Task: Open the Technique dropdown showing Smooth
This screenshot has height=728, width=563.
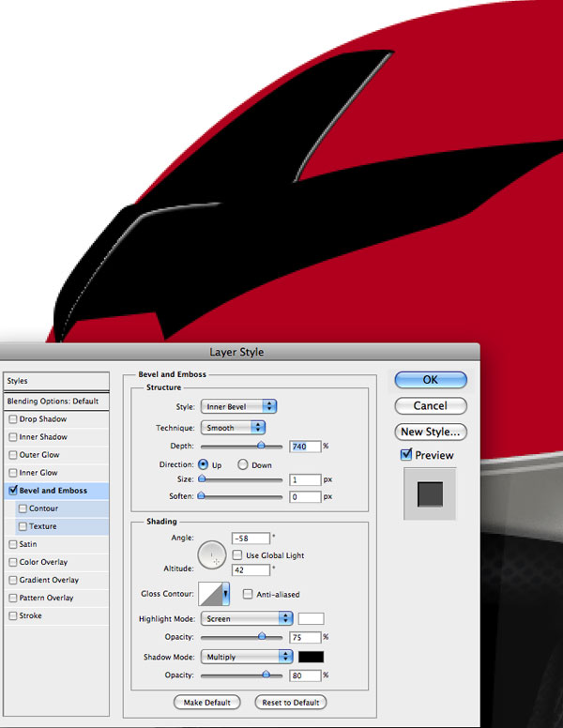Action: [234, 428]
